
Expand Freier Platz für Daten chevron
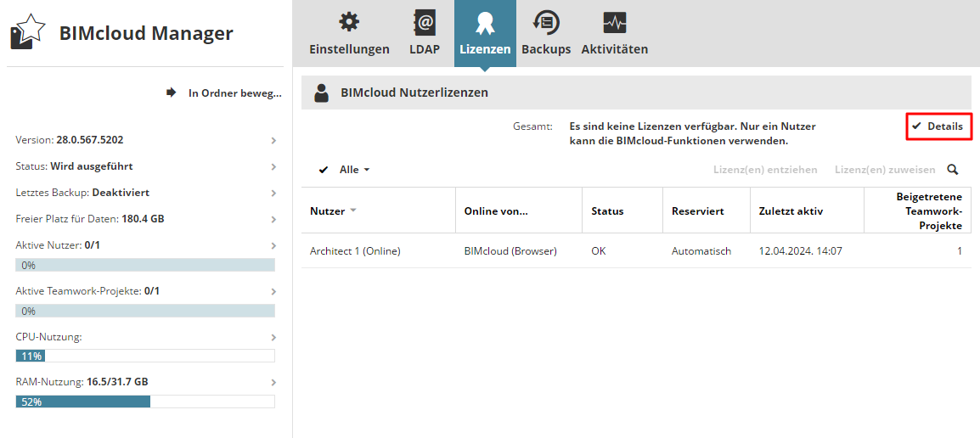(x=273, y=219)
